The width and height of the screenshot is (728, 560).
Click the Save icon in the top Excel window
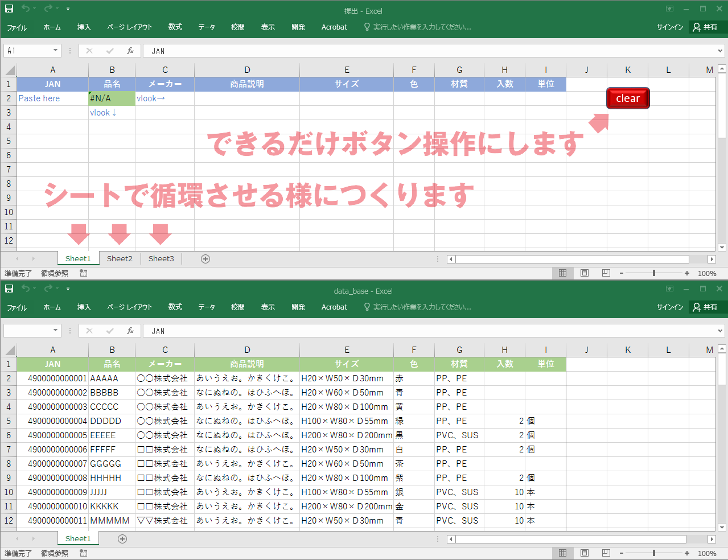(9, 9)
